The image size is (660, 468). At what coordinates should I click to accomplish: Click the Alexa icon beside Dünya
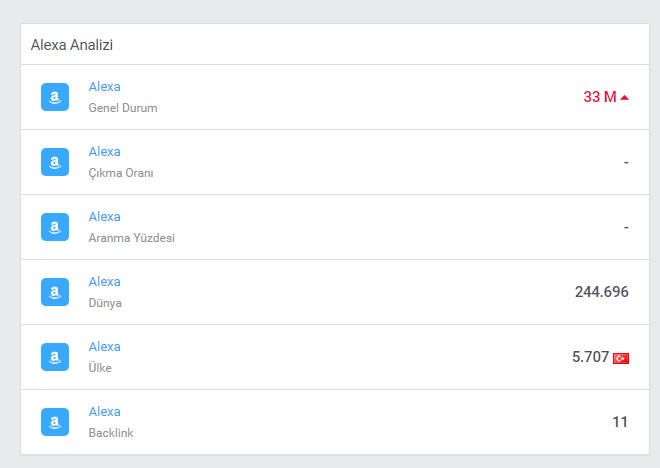55,292
